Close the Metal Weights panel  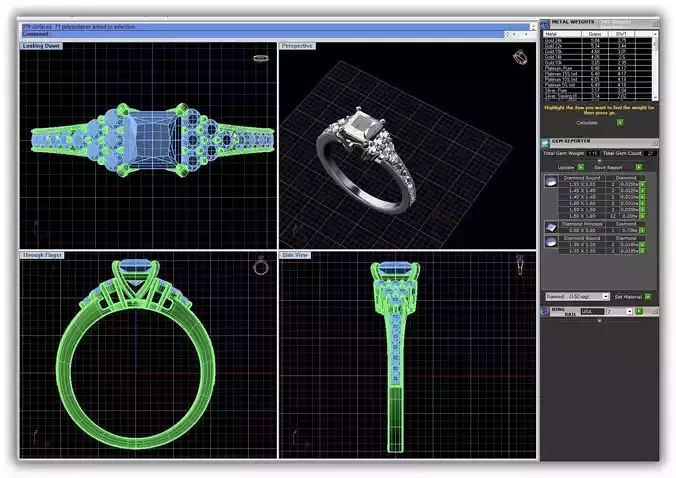[x=655, y=24]
